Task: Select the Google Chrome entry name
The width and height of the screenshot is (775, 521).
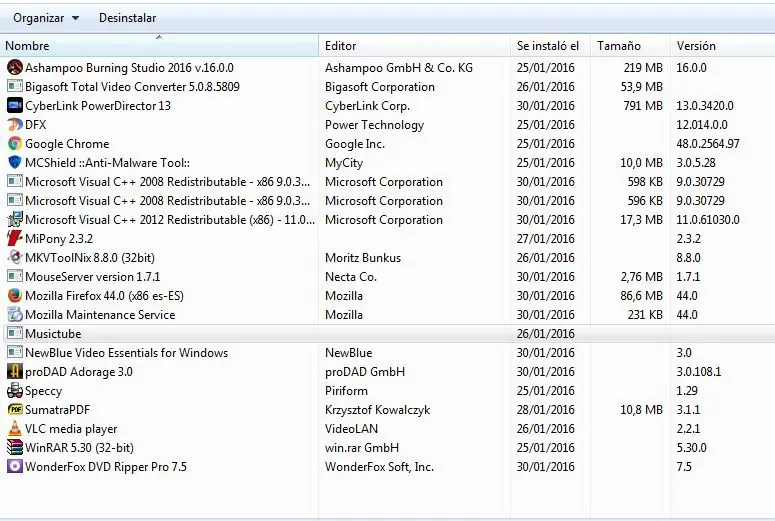Action: click(67, 143)
